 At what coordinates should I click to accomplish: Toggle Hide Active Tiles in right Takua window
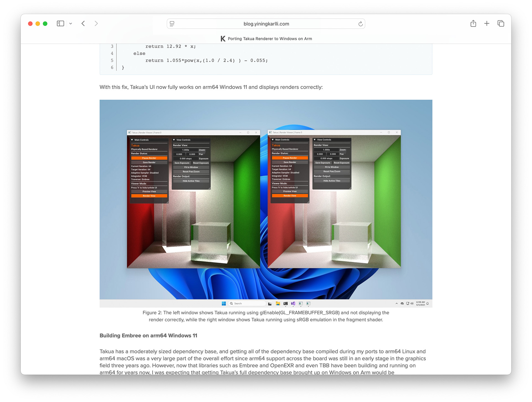pos(332,181)
